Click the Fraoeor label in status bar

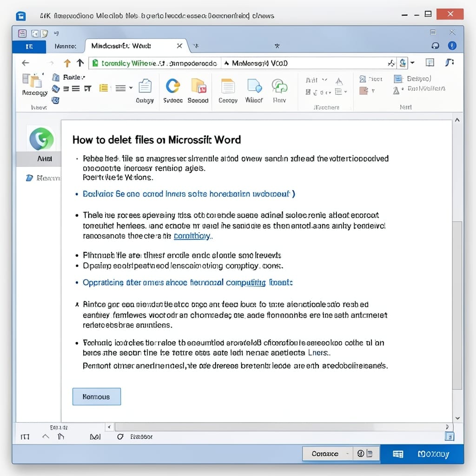pos(141,436)
